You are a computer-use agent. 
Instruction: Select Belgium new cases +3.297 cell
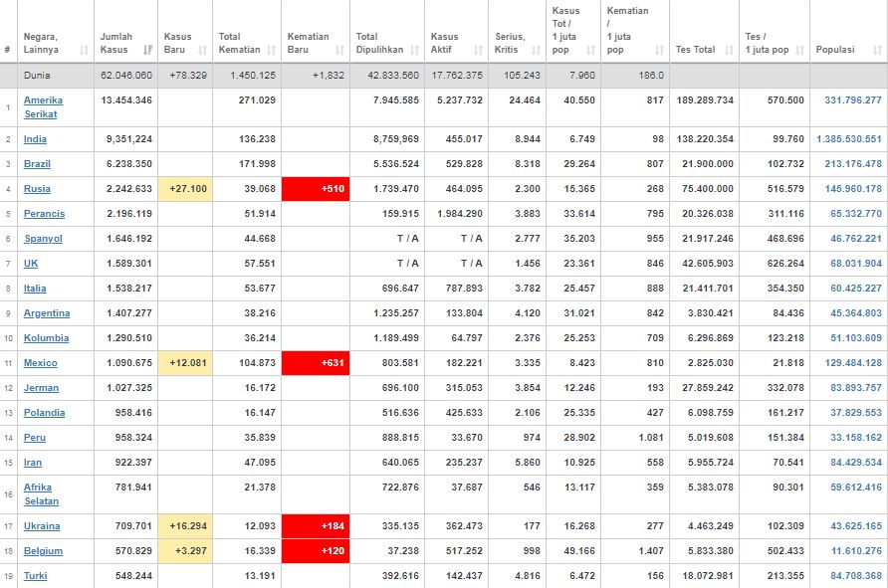pos(185,551)
